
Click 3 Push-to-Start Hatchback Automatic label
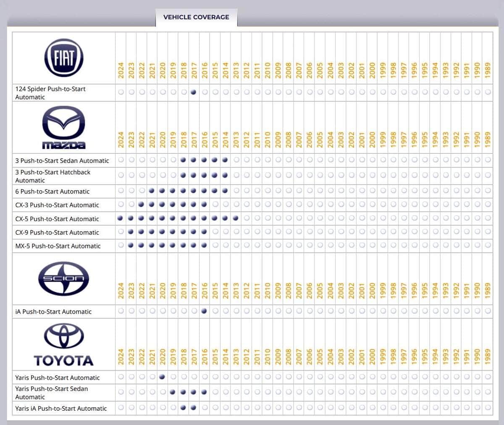53,176
